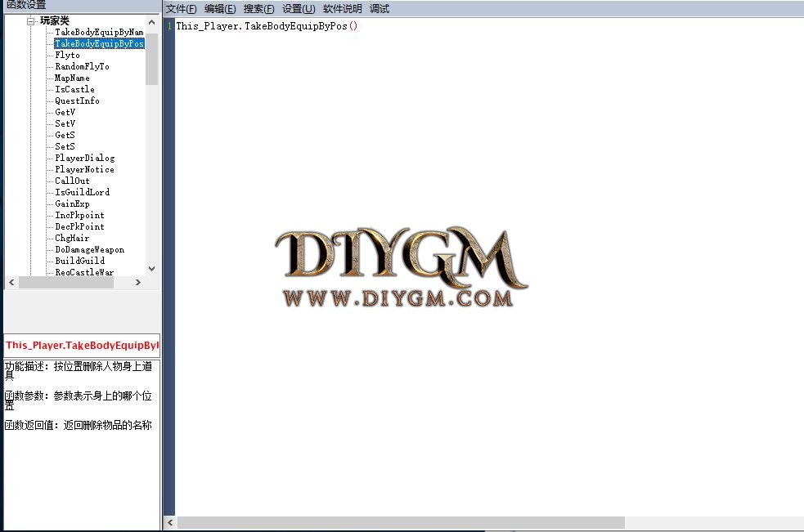
Task: Select the GetV function
Action: pos(65,112)
